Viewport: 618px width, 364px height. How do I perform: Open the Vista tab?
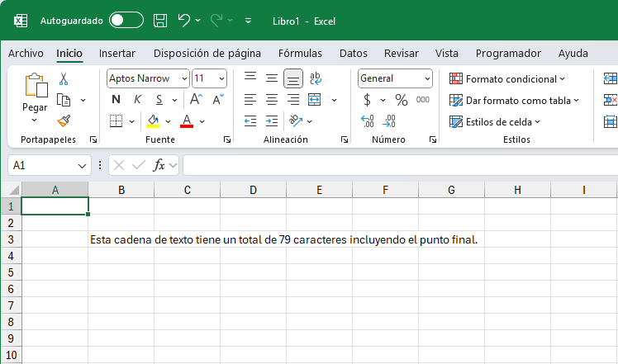(446, 53)
